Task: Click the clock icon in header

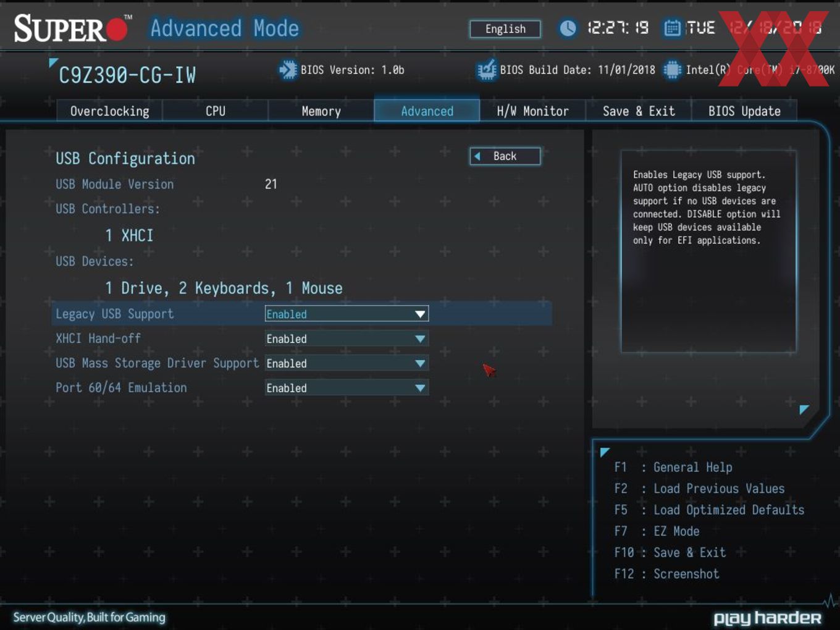Action: (568, 28)
